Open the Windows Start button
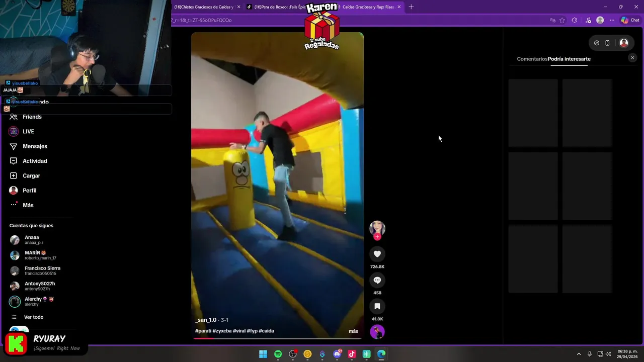The image size is (644, 362). [263, 354]
